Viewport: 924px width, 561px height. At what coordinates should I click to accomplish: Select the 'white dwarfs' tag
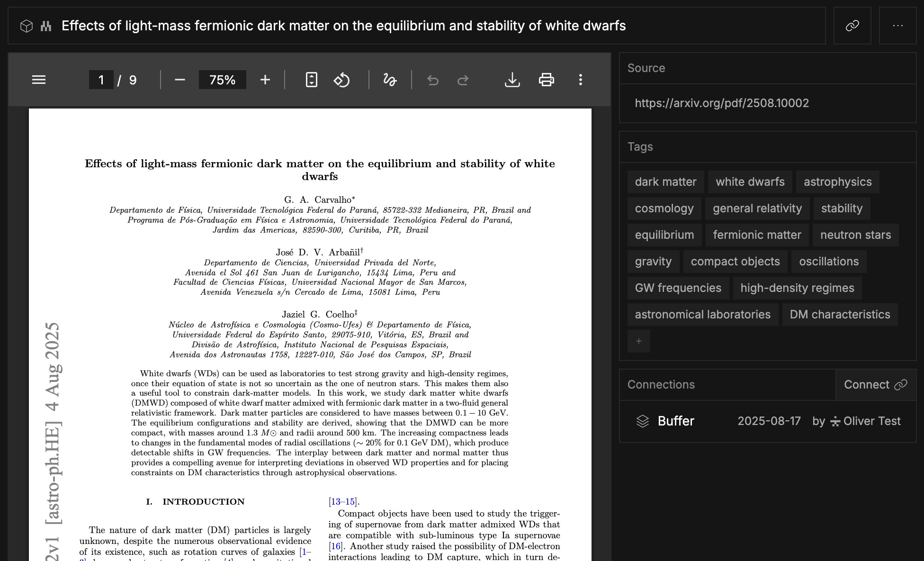[750, 182]
